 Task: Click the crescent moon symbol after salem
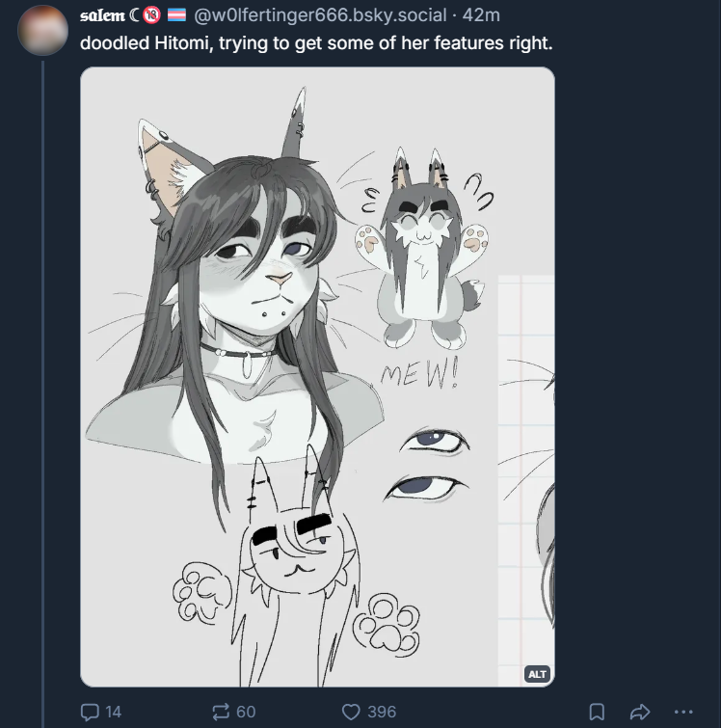pos(134,15)
